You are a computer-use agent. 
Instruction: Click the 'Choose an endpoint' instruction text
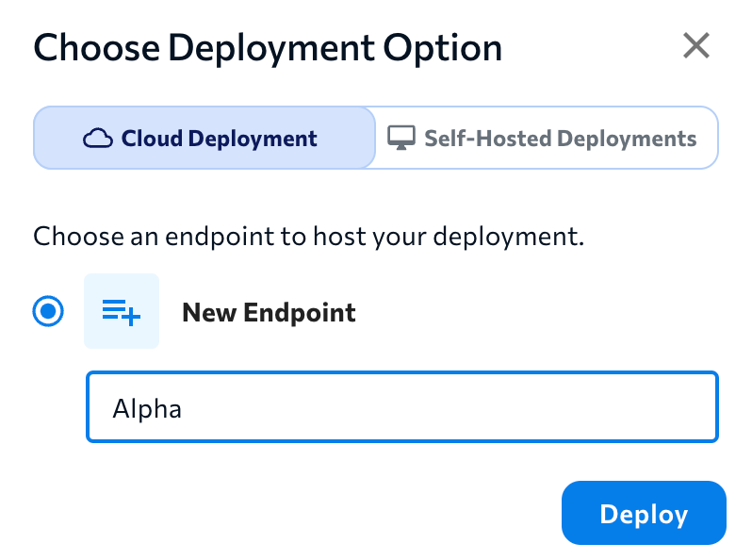[x=309, y=236]
